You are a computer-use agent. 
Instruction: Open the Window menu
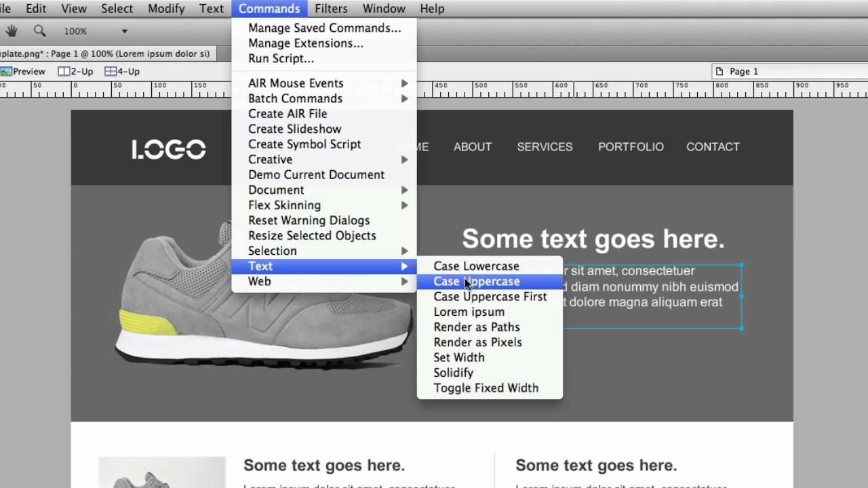[384, 9]
